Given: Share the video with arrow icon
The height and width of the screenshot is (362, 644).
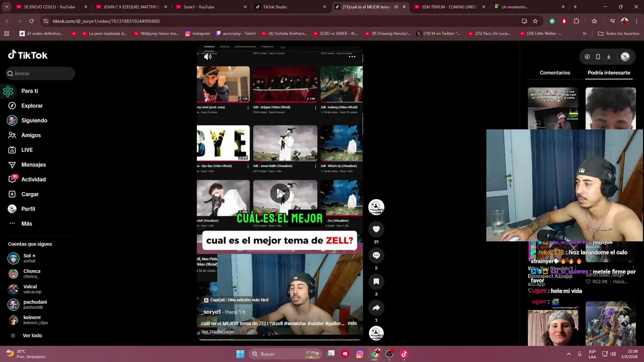Looking at the screenshot, I should point(376,308).
